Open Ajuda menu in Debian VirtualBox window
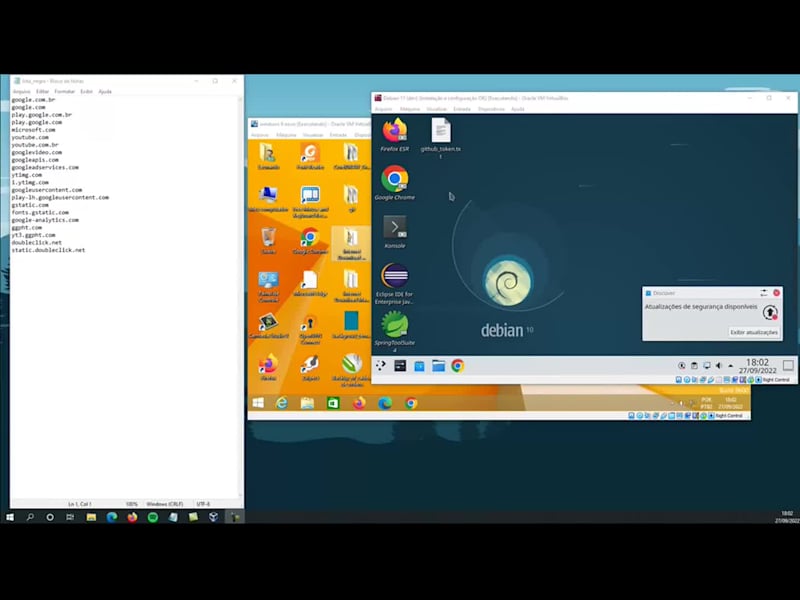The width and height of the screenshot is (800, 600). point(518,109)
